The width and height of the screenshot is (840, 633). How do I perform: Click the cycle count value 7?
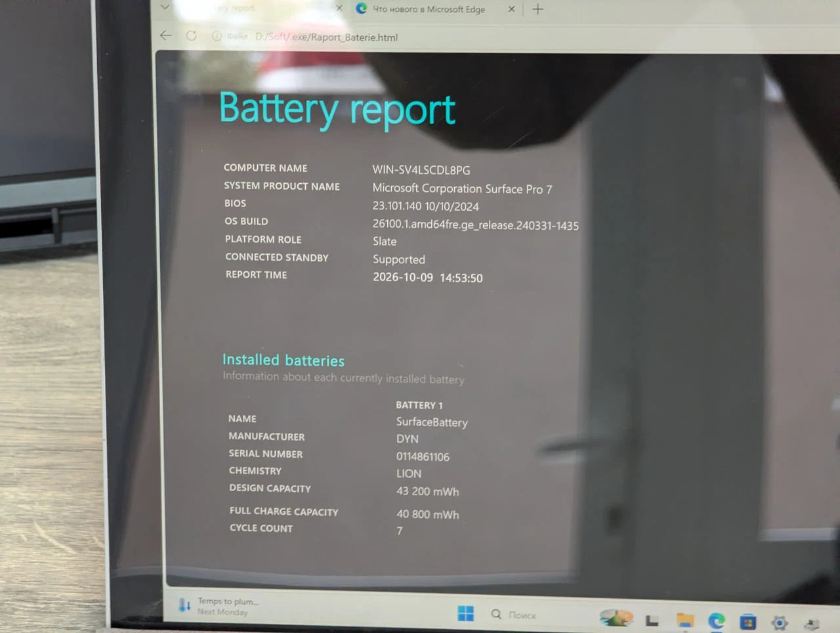[x=400, y=531]
